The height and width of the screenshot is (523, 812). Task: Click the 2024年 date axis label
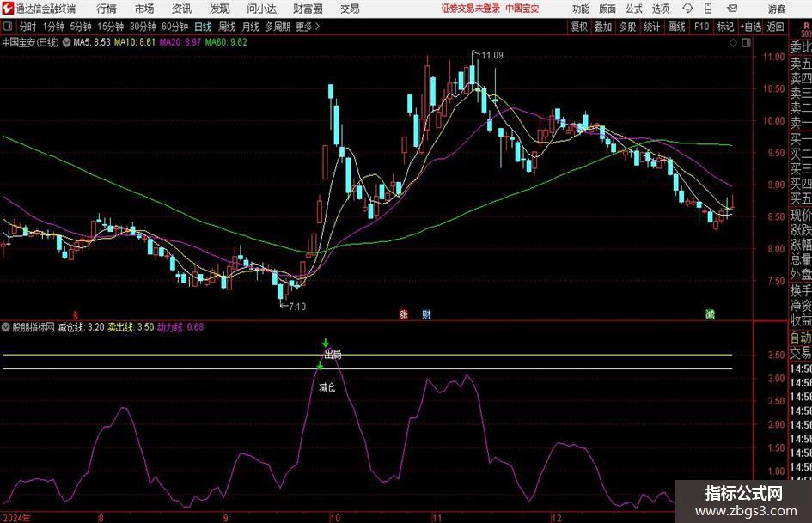coord(16,518)
